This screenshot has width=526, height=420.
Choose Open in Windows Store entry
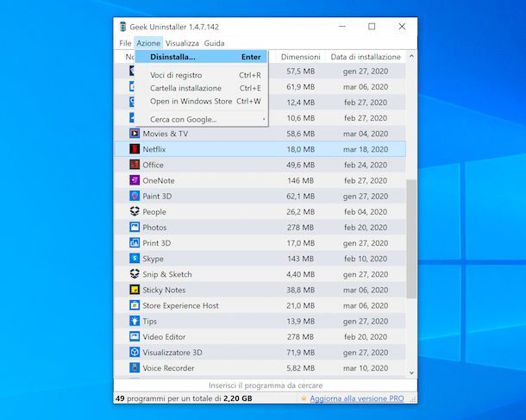(x=201, y=101)
